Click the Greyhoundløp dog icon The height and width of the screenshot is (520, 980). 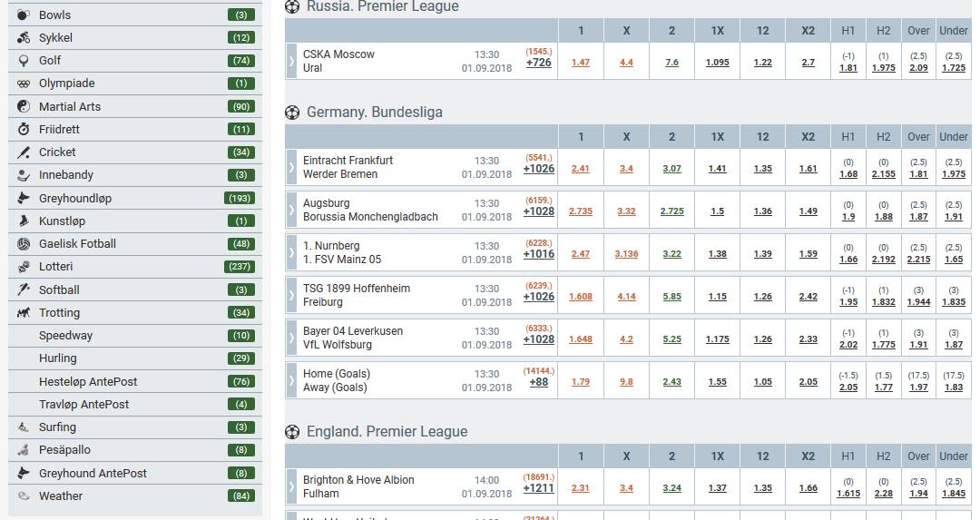click(24, 198)
